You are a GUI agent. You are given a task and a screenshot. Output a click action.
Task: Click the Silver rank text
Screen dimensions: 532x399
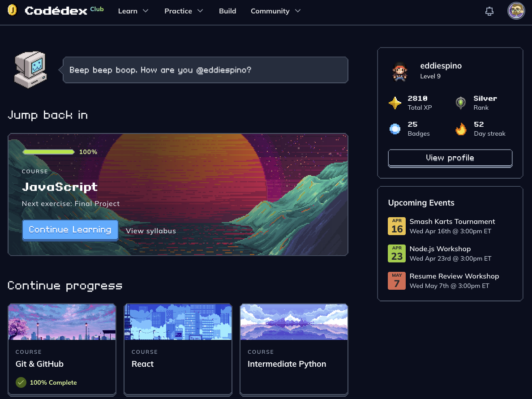coord(485,99)
